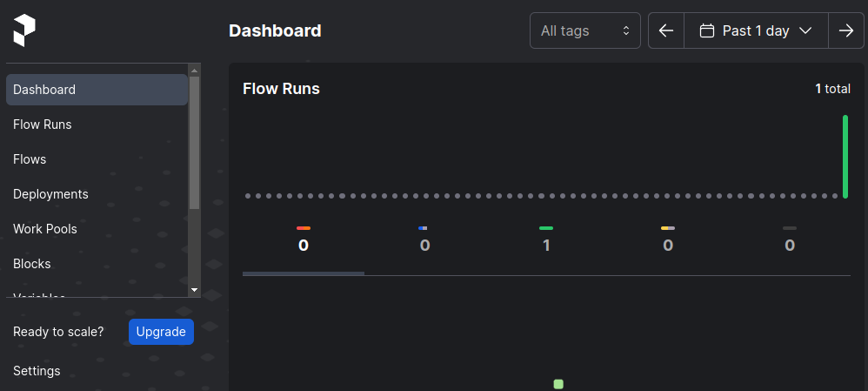Navigate to Work Pools page
Viewport: 868px width, 391px height.
click(x=45, y=229)
